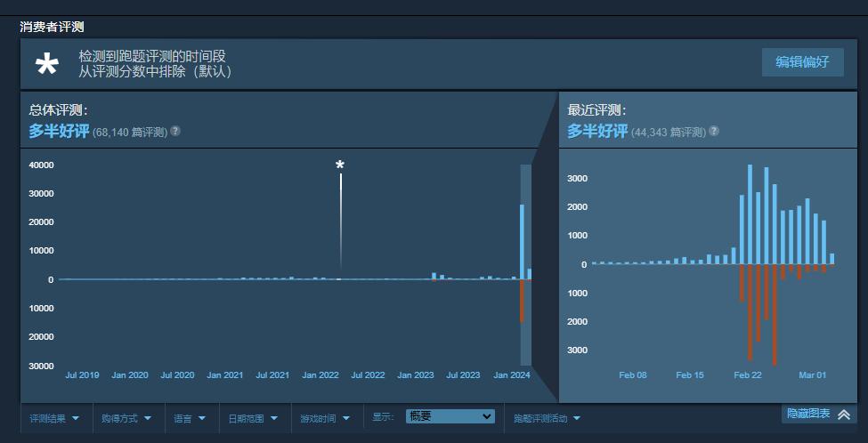Open the 显示 combo box set to 概要
This screenshot has width=868, height=443.
pyautogui.click(x=450, y=416)
